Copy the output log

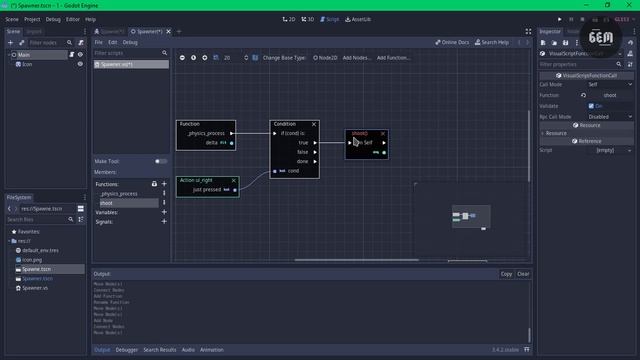506,274
